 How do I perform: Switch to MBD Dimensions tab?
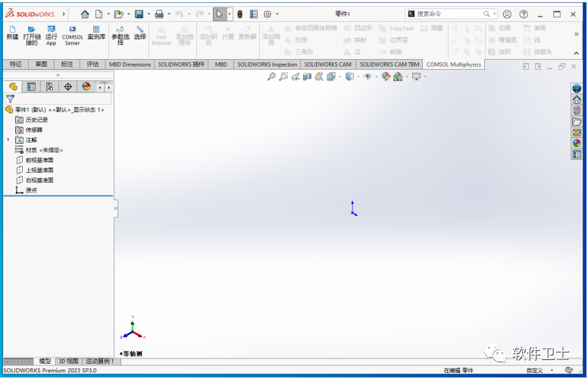click(x=130, y=64)
